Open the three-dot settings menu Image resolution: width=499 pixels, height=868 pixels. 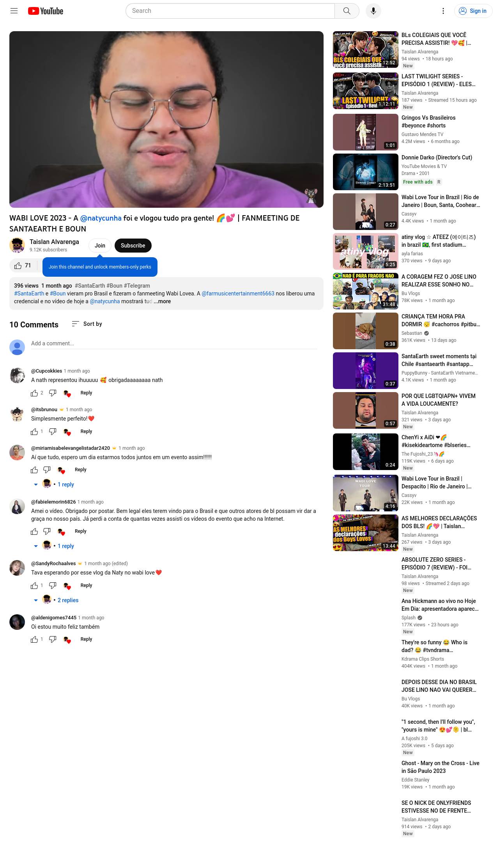pyautogui.click(x=443, y=11)
